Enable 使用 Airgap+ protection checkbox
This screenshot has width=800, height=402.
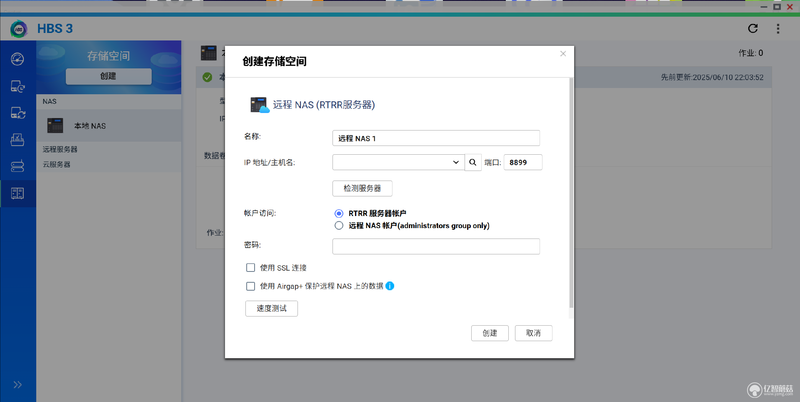(251, 286)
